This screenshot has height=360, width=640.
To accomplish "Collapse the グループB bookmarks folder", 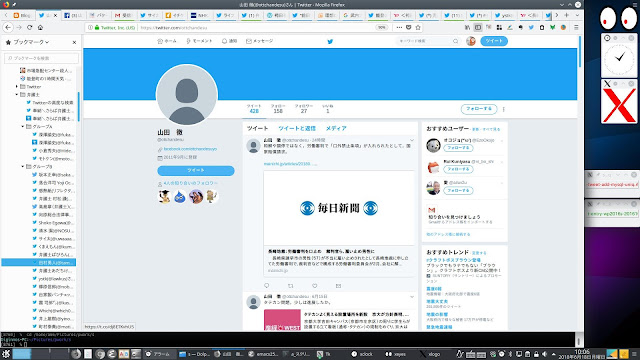I will (23, 167).
